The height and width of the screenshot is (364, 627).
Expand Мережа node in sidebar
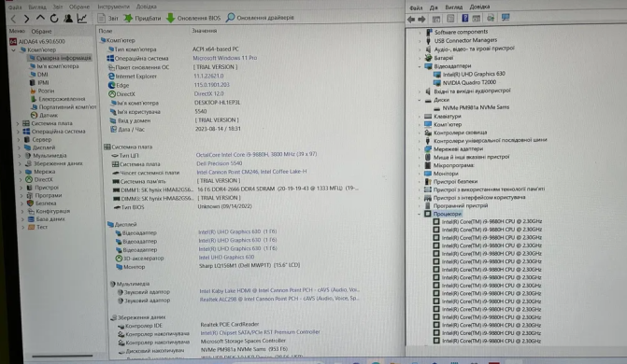pos(21,172)
